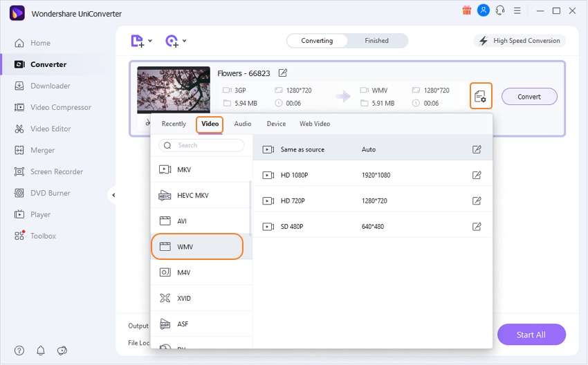The image size is (588, 365).
Task: Select the Recently format tab
Action: pyautogui.click(x=174, y=124)
